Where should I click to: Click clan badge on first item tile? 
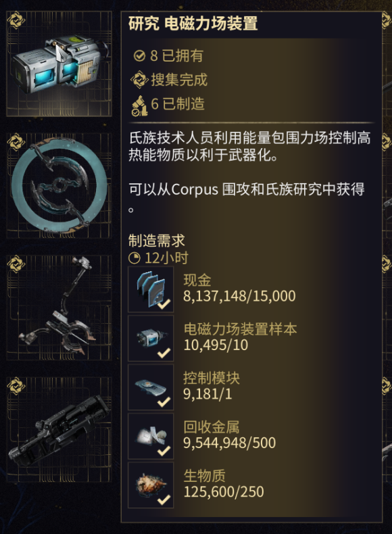[x=16, y=20]
